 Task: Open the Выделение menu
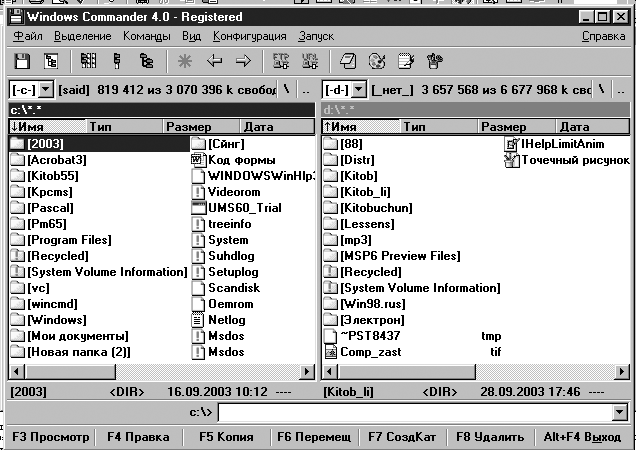pos(83,36)
